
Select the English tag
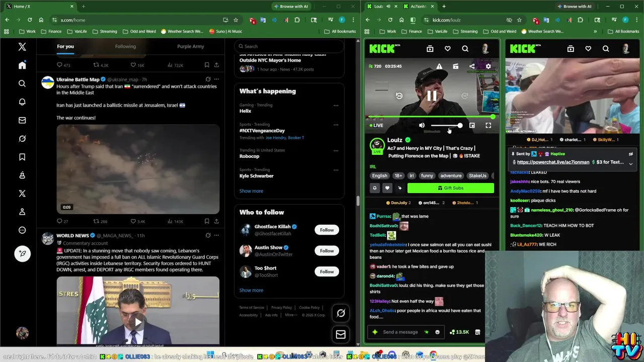click(380, 176)
